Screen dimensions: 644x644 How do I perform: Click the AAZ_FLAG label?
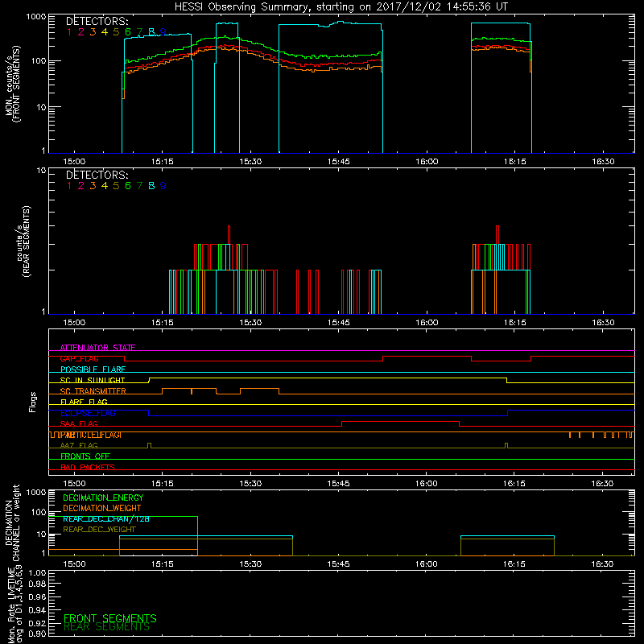pyautogui.click(x=79, y=446)
